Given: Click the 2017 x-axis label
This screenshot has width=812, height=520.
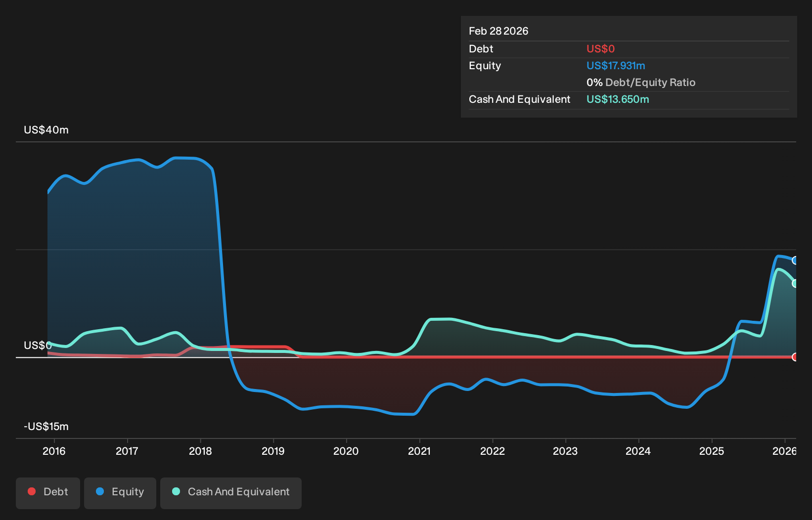Looking at the screenshot, I should click(127, 451).
